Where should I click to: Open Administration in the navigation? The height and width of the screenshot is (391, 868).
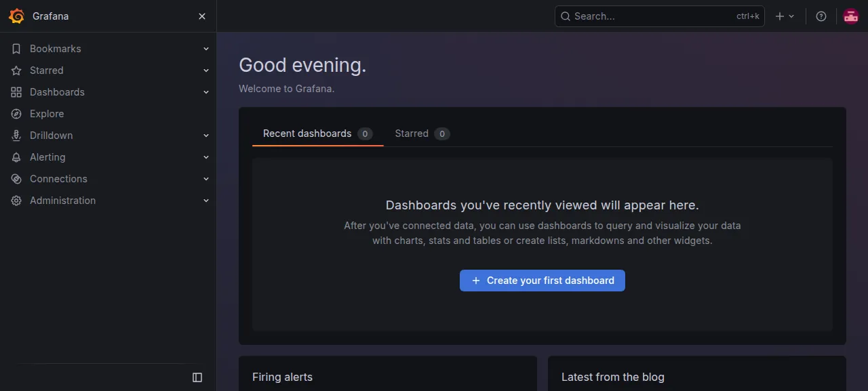click(x=62, y=201)
